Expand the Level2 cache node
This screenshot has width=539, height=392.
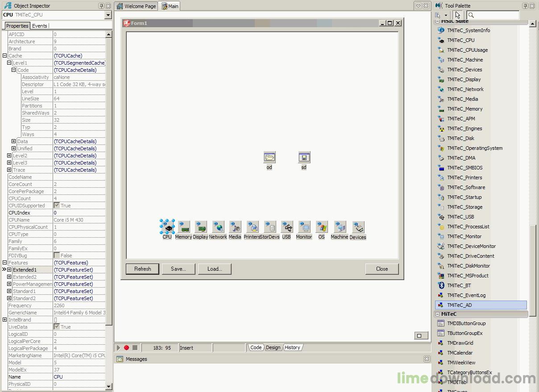point(9,156)
